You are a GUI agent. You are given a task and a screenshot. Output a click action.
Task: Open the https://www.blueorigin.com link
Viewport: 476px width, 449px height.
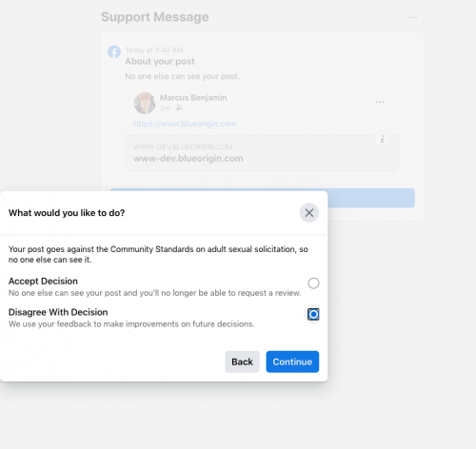[x=185, y=124]
